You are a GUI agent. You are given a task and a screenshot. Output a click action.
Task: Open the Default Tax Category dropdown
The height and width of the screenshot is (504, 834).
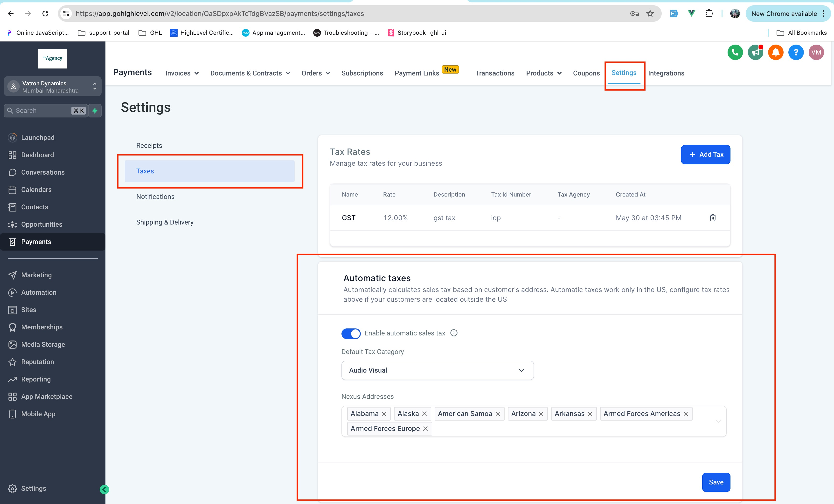[x=437, y=370]
